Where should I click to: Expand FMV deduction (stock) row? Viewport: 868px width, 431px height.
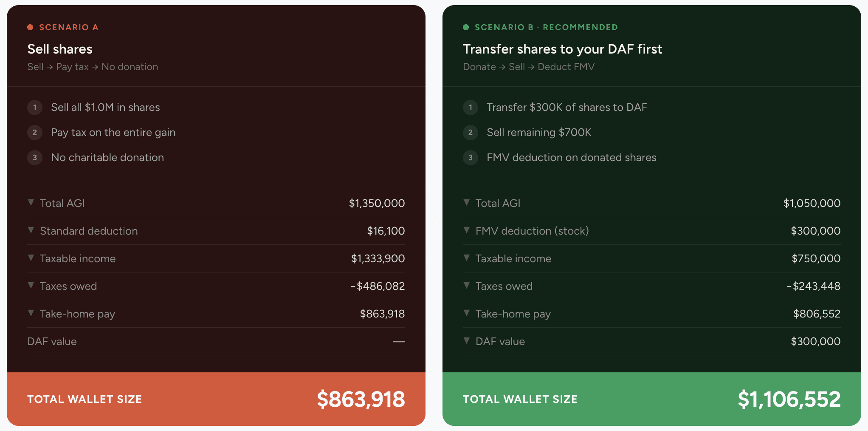(x=651, y=231)
